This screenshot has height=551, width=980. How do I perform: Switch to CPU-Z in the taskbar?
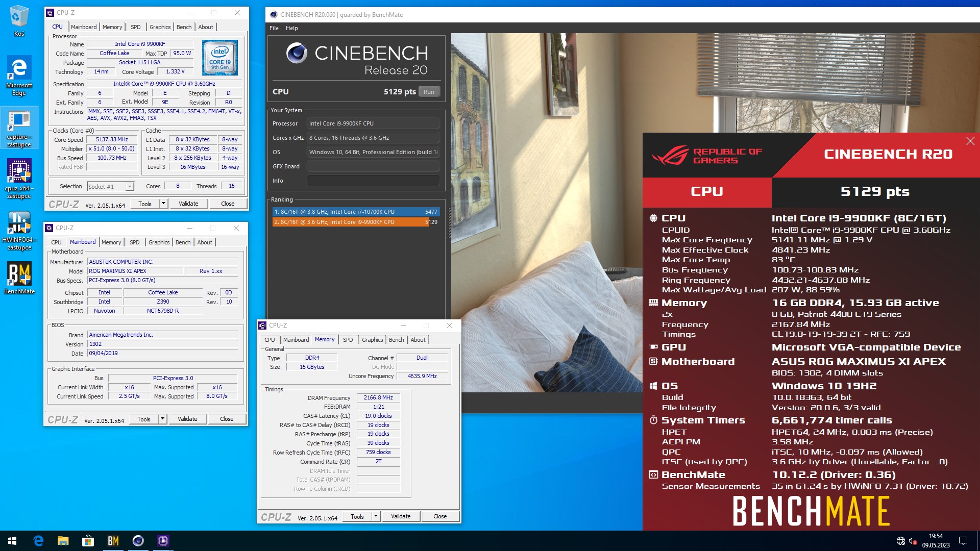[x=163, y=541]
